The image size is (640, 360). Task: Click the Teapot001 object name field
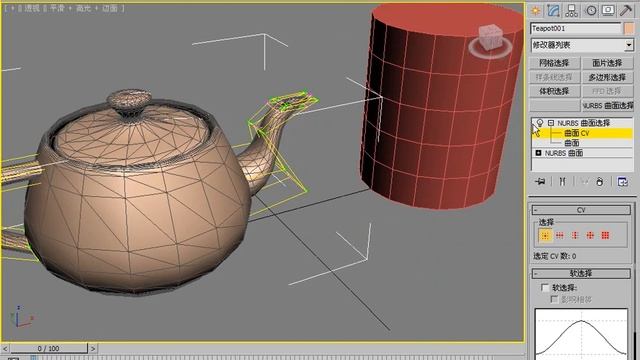576,29
